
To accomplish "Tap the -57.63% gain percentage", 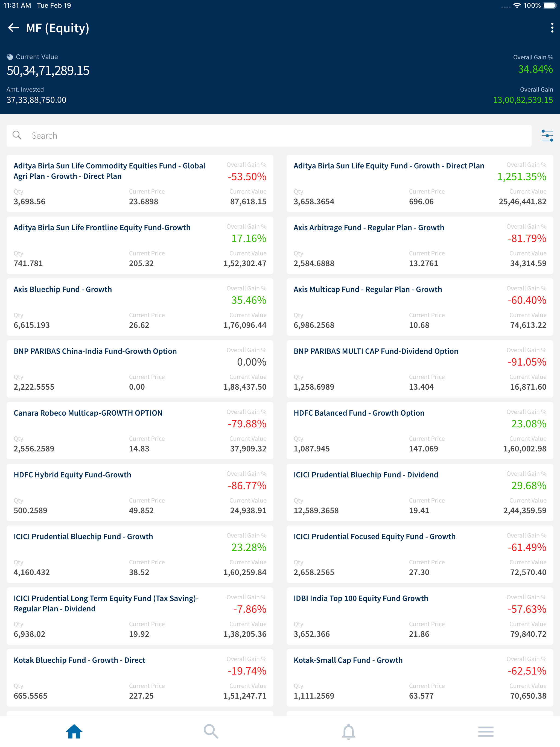I will (527, 609).
